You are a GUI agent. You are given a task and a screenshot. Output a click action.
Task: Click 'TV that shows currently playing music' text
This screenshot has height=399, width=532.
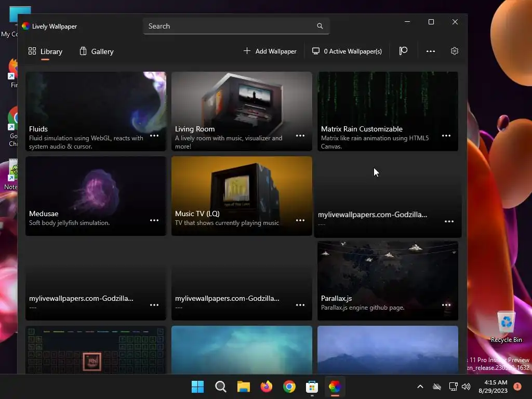(x=227, y=223)
